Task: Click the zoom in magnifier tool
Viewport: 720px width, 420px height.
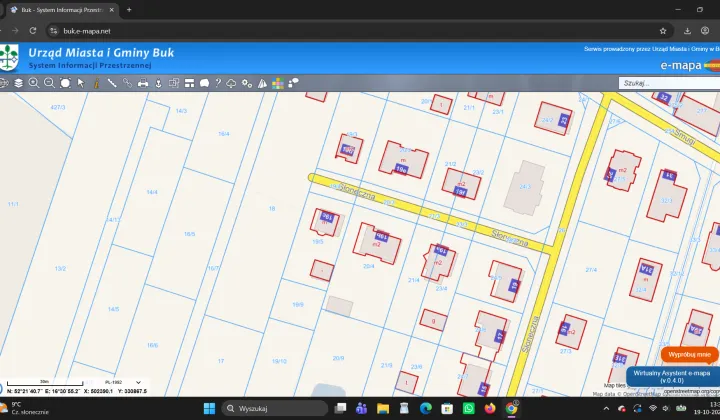Action: (34, 83)
